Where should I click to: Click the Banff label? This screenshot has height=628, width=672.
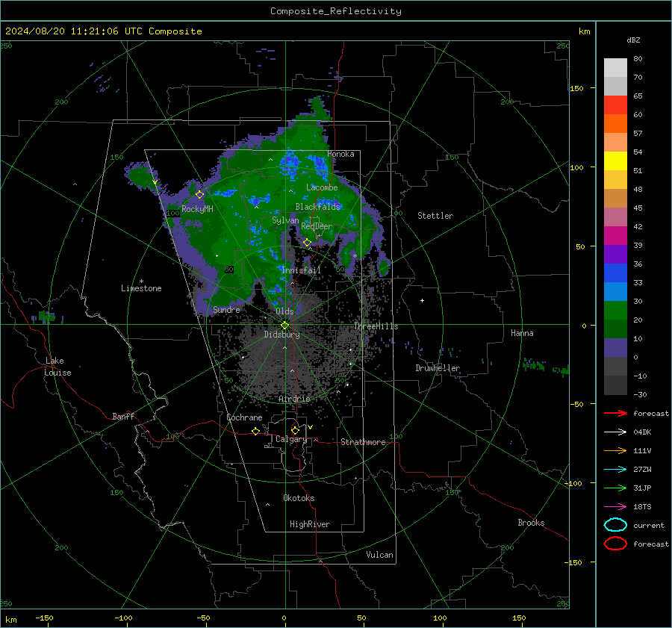[x=123, y=416]
